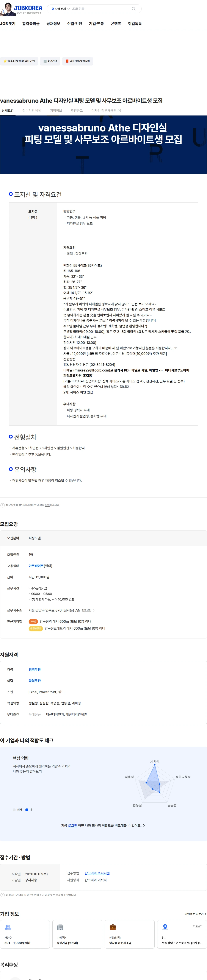Click the info icon next to 마감일은 기업의 사정
Screen dimensions: 207x980
(3, 895)
